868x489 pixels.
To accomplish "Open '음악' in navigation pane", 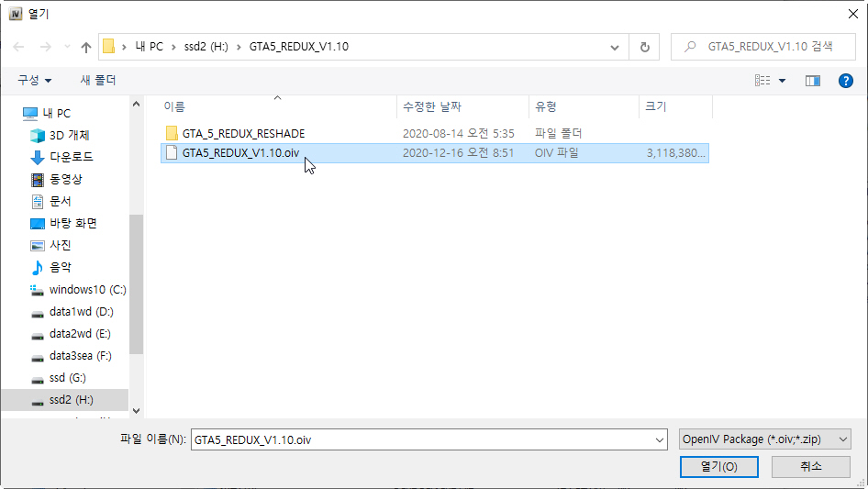I will pos(60,268).
